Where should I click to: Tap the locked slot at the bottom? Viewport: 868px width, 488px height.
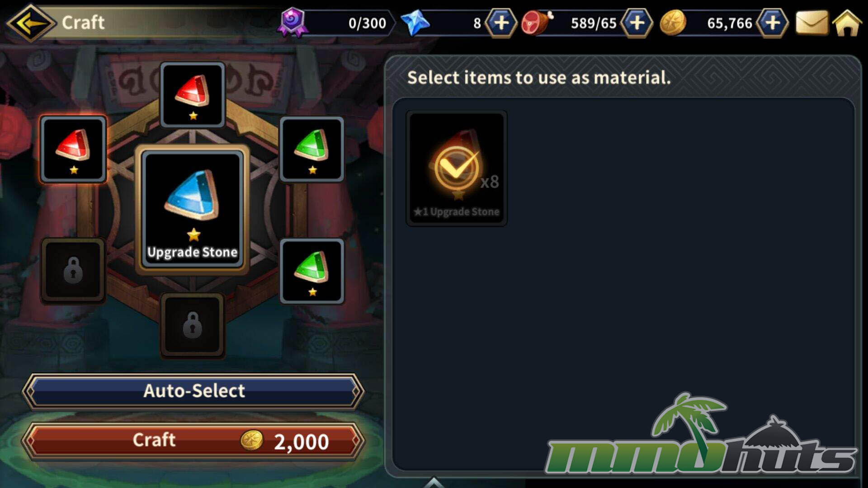tap(193, 325)
